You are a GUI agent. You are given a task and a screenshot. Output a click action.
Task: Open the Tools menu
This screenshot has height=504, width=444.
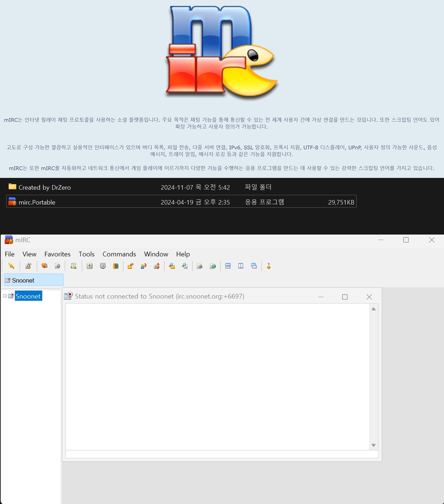pyautogui.click(x=86, y=254)
